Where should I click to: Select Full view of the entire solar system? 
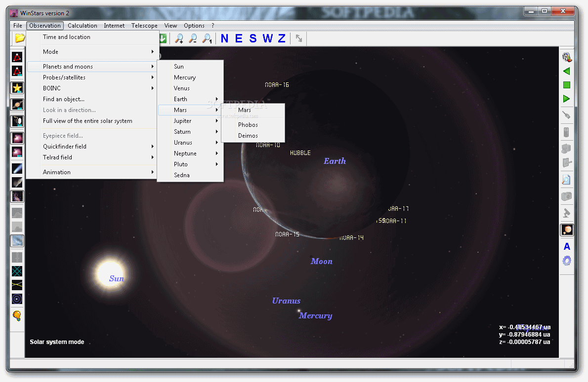pos(92,121)
